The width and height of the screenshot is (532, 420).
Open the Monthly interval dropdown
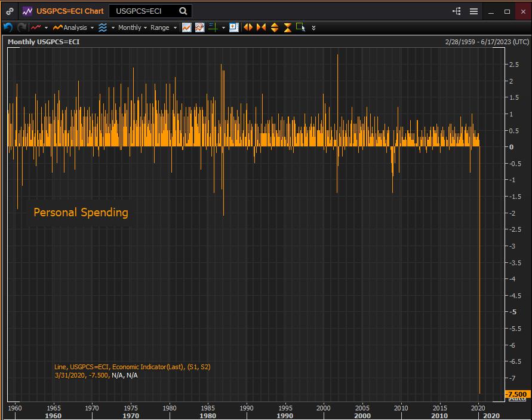coord(133,27)
